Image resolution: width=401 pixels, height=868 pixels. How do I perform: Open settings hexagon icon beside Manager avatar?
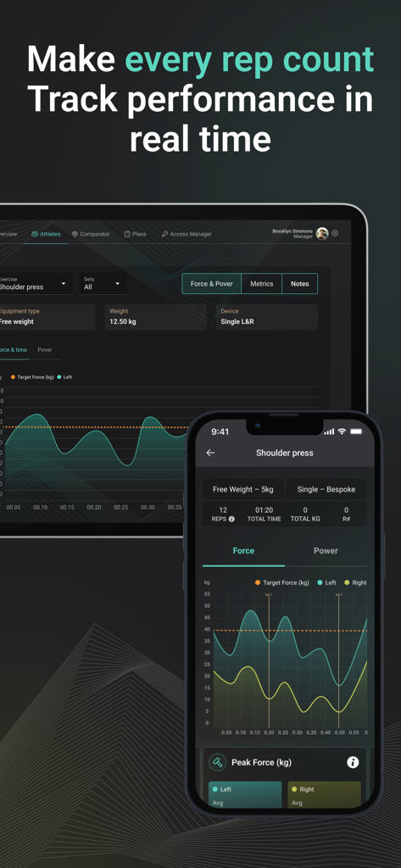[x=335, y=234]
